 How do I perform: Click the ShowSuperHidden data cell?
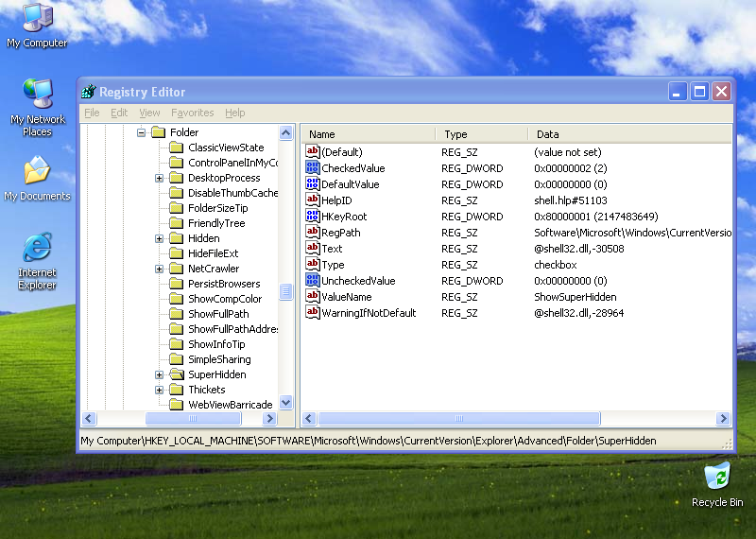point(576,297)
